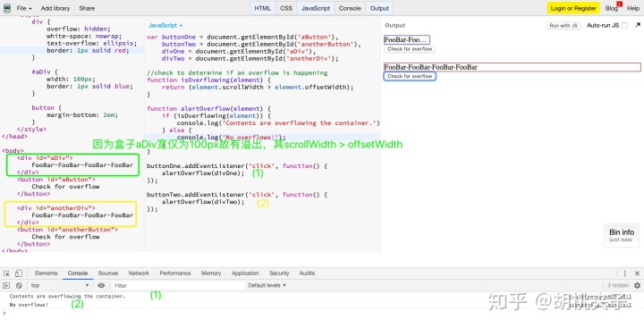Open console settings gear
This screenshot has height=328, width=644.
pyautogui.click(x=637, y=285)
